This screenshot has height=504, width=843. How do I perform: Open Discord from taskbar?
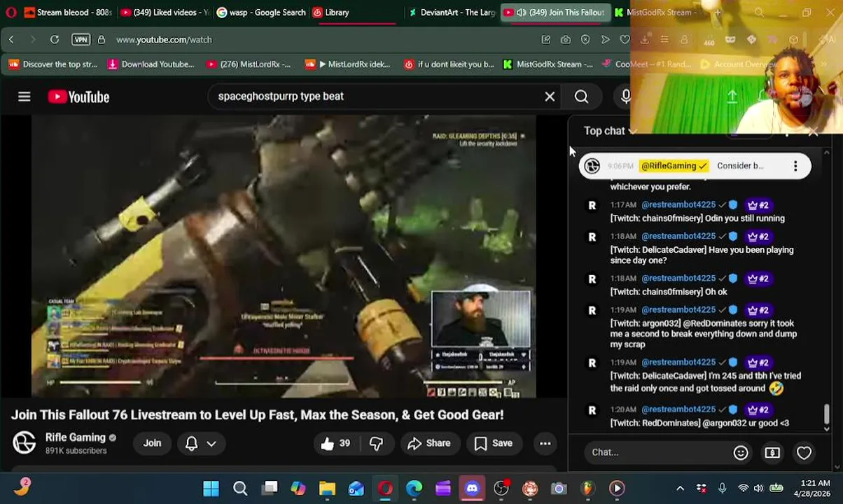point(472,489)
